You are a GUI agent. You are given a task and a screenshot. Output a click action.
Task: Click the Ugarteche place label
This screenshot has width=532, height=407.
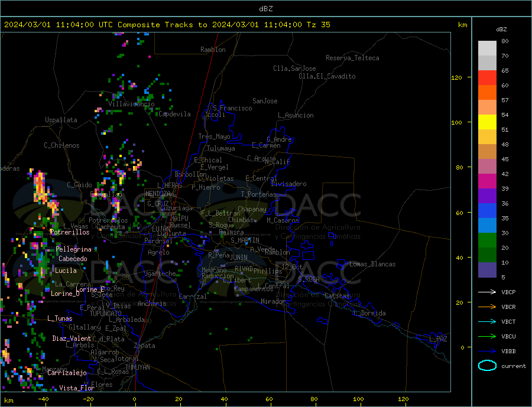160,273
